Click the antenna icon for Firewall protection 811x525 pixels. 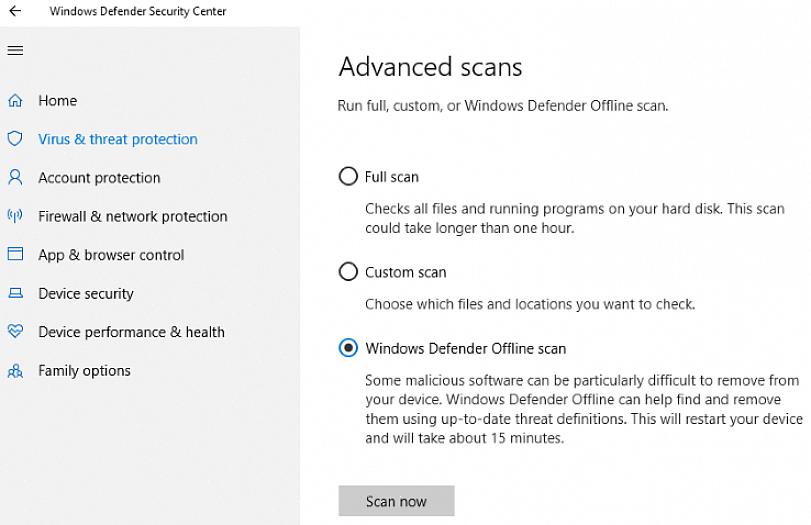(x=15, y=216)
